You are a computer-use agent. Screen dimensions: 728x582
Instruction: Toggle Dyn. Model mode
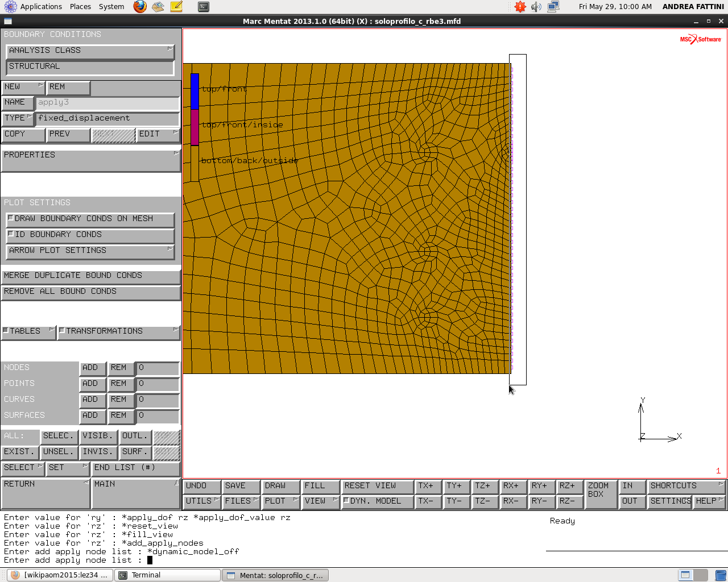click(377, 501)
